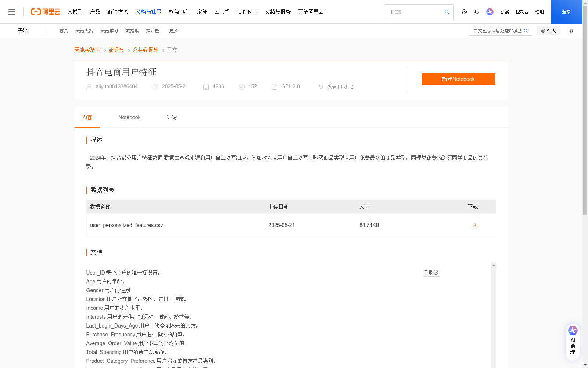Open the 更多 dropdown in Tianchi nav
The image size is (588, 368).
(x=173, y=31)
